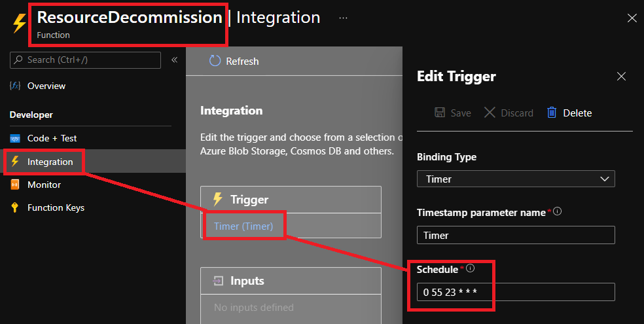Click the Monitor orange icon
This screenshot has height=324, width=644.
(x=15, y=185)
